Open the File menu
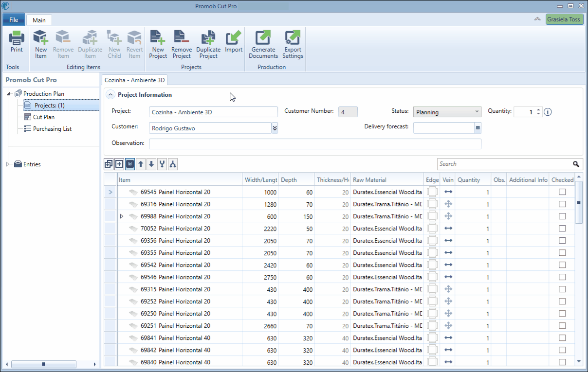Screen dimensions: 588x372 [14, 20]
